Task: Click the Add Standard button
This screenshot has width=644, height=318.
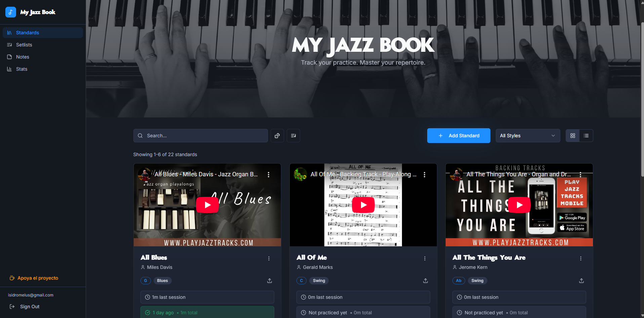Action: [458, 136]
